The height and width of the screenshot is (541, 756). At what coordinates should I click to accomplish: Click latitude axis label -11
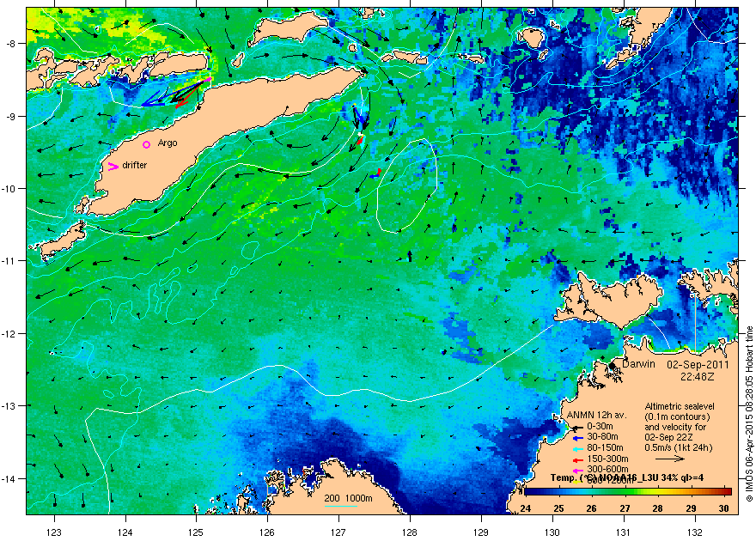(9, 261)
